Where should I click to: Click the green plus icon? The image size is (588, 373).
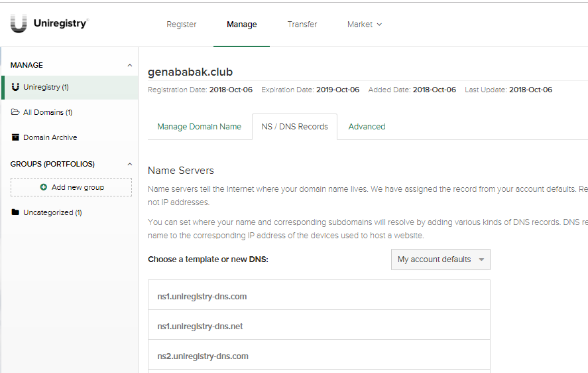(x=44, y=187)
